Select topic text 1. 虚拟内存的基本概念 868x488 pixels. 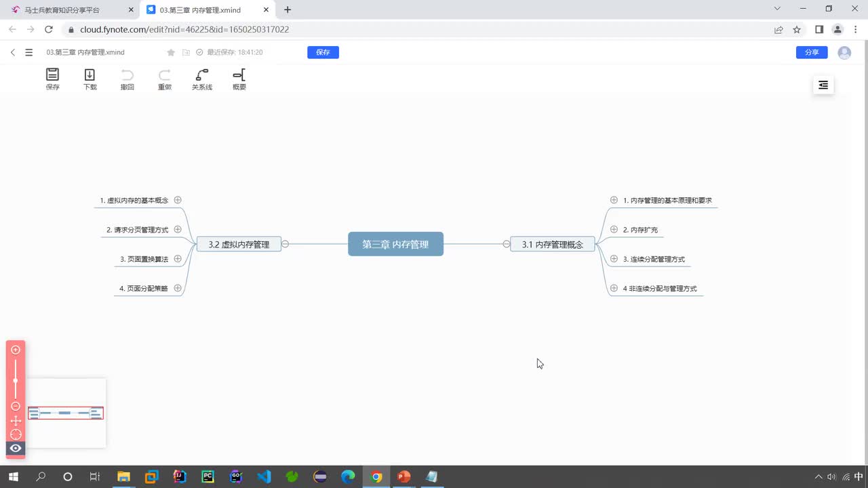click(x=134, y=201)
